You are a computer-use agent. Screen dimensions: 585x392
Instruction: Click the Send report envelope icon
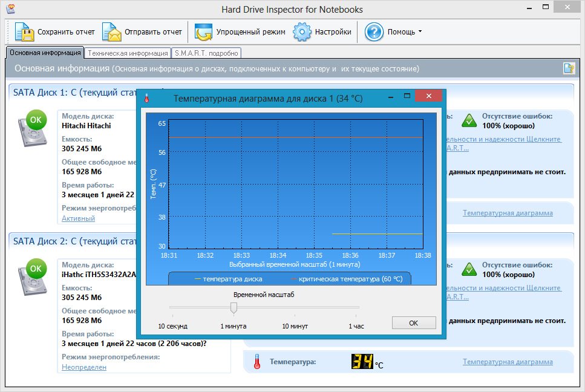coord(111,31)
